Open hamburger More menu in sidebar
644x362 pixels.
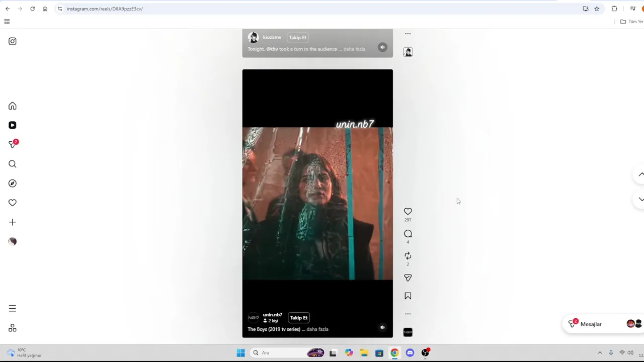pos(13,308)
